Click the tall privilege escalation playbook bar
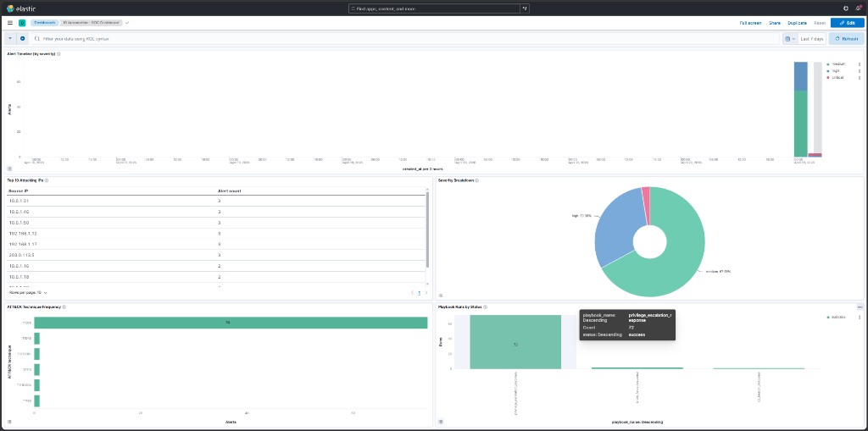 tap(515, 342)
